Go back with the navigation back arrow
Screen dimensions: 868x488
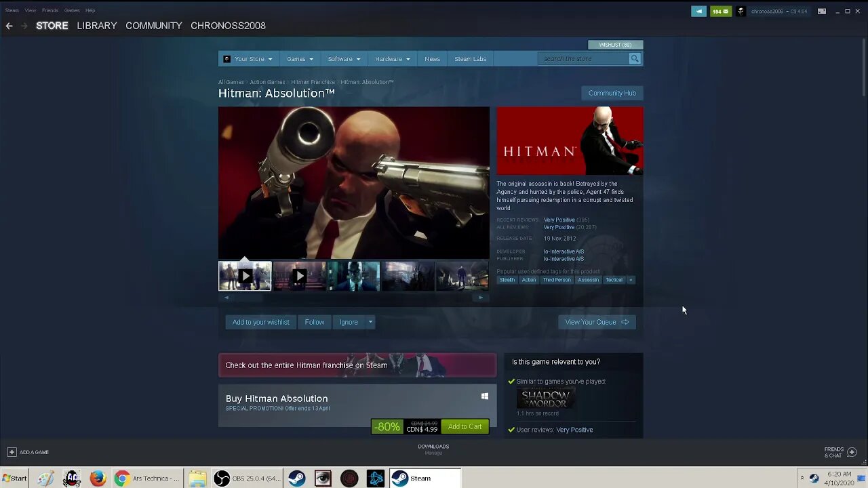(x=9, y=26)
